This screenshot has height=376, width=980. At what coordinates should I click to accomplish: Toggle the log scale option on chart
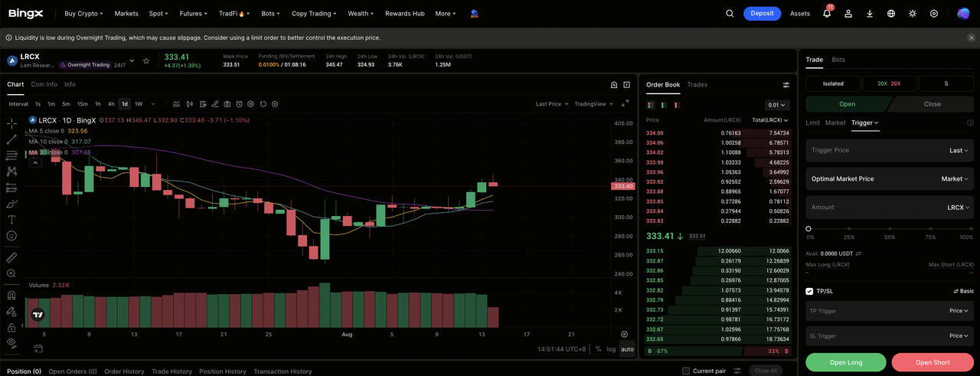tap(611, 349)
